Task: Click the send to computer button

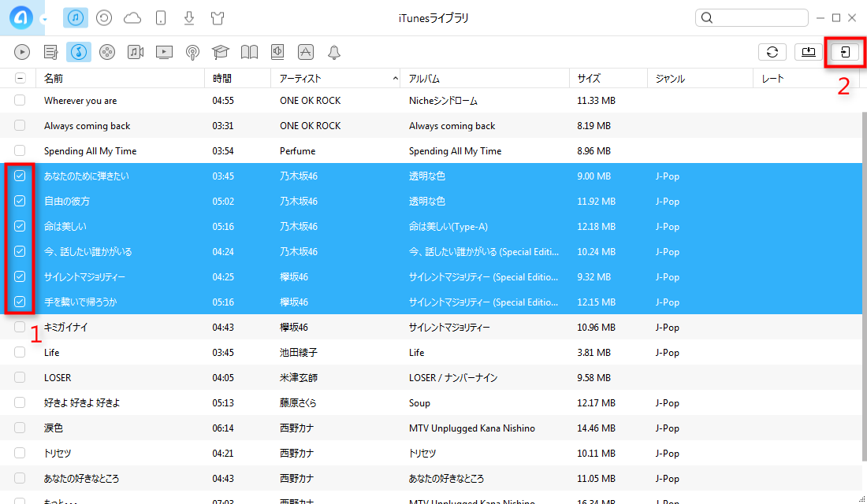Action: coord(809,52)
